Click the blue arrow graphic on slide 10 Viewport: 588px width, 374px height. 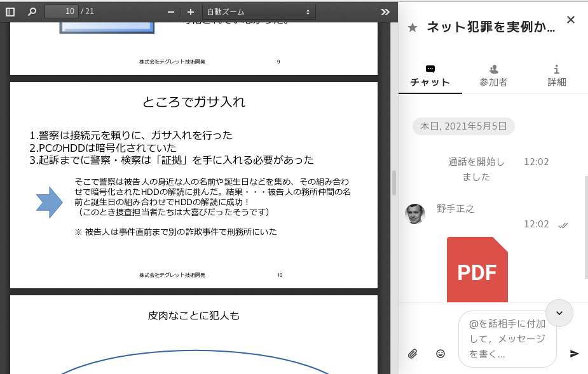50,203
